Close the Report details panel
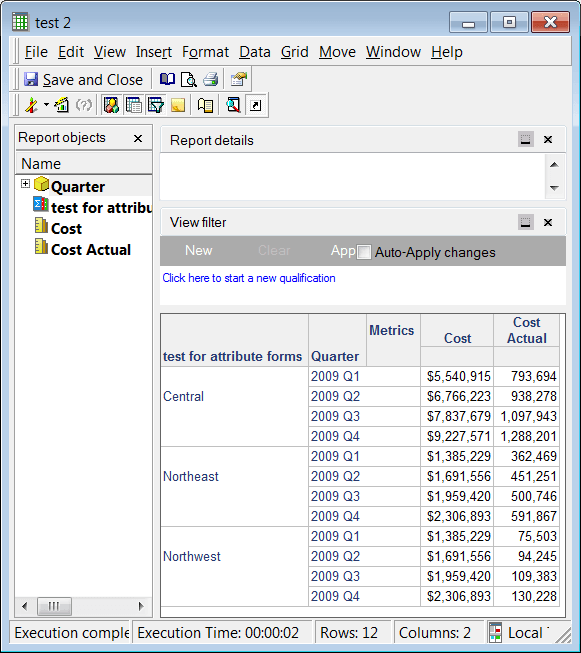The image size is (581, 653). tap(548, 140)
